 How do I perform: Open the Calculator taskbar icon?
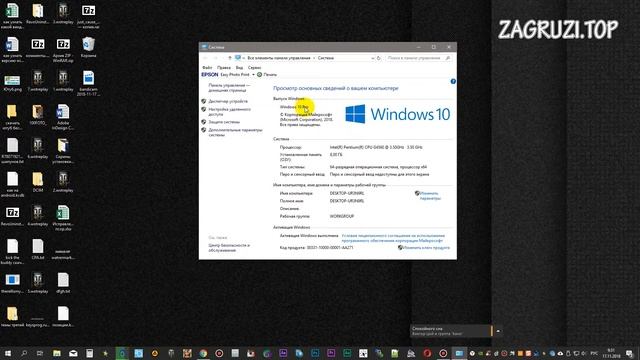click(x=89, y=353)
